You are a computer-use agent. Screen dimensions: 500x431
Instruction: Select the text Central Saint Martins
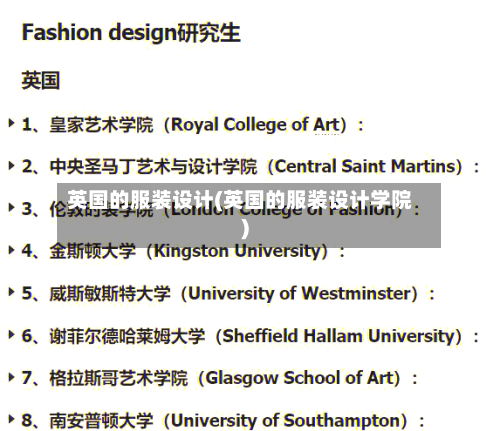pyautogui.click(x=365, y=166)
